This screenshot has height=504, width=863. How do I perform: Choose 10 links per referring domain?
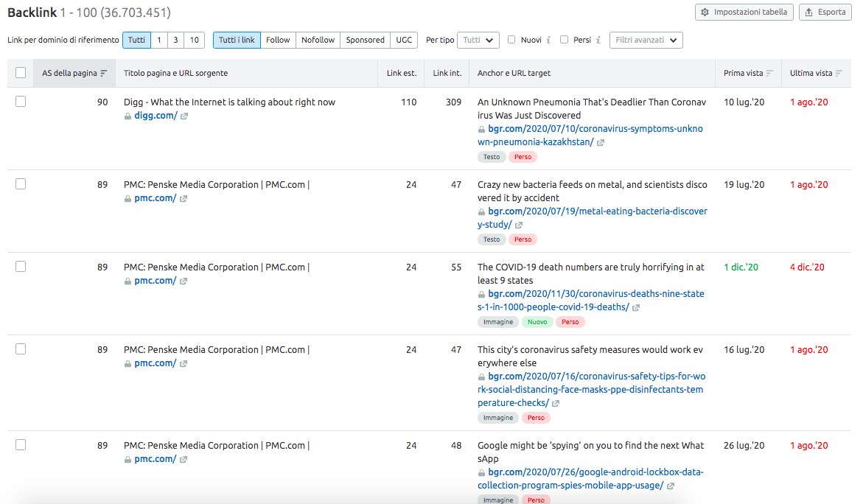[x=194, y=40]
